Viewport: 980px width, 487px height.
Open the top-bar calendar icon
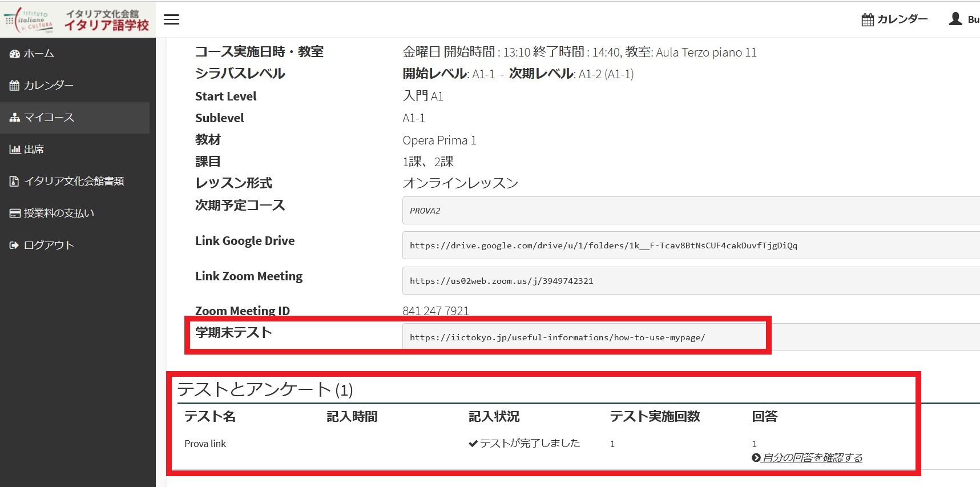coord(868,20)
